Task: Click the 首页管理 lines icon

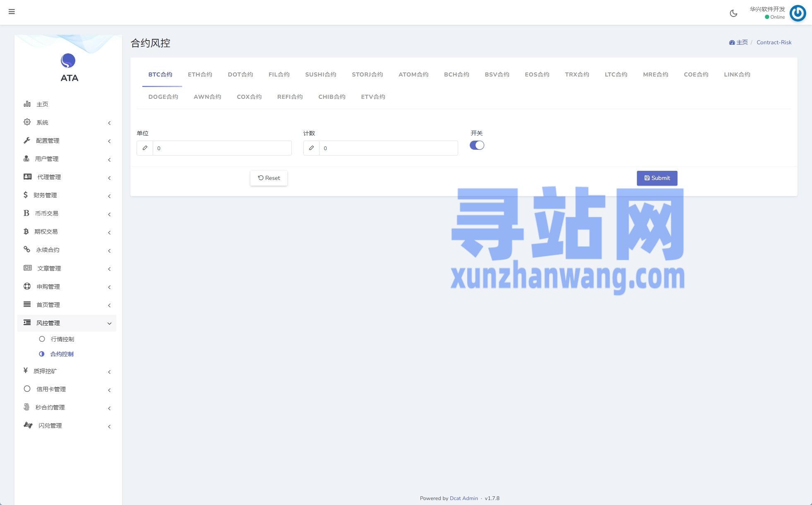Action: (27, 304)
